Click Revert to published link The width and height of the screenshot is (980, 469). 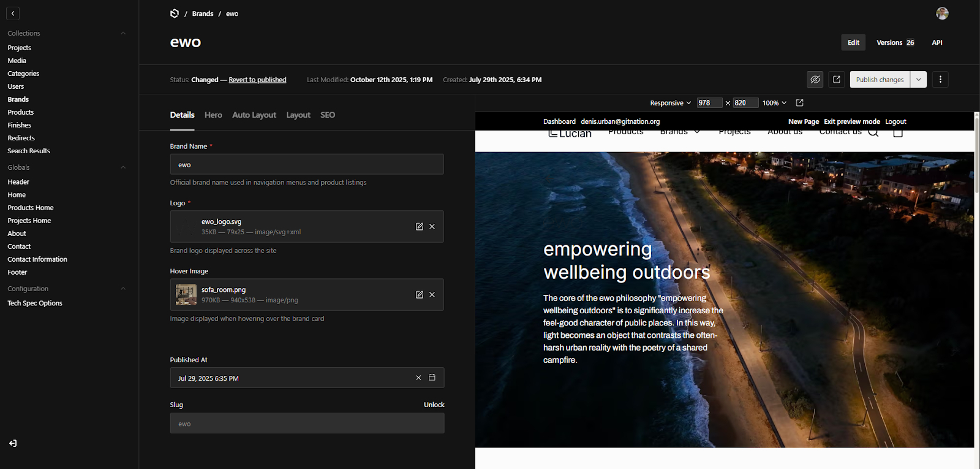point(257,80)
